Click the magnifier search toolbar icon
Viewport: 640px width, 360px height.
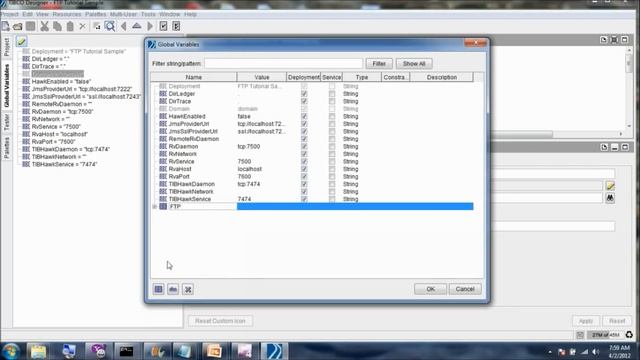(110, 27)
